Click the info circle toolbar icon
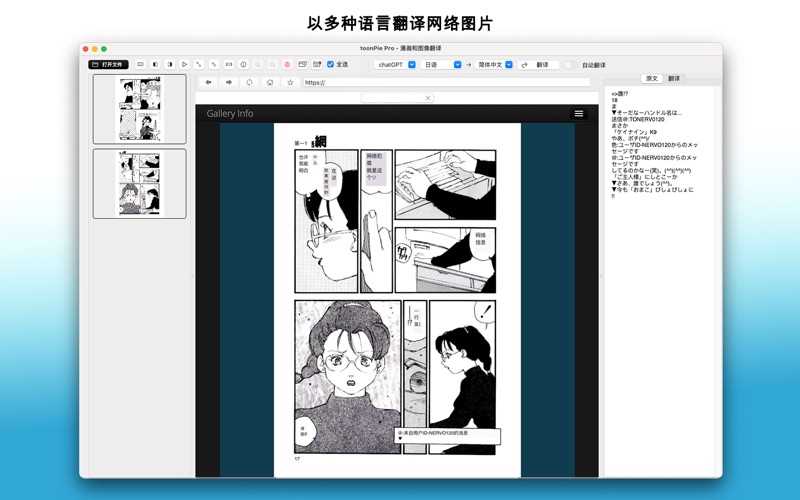800x500 pixels. click(243, 64)
